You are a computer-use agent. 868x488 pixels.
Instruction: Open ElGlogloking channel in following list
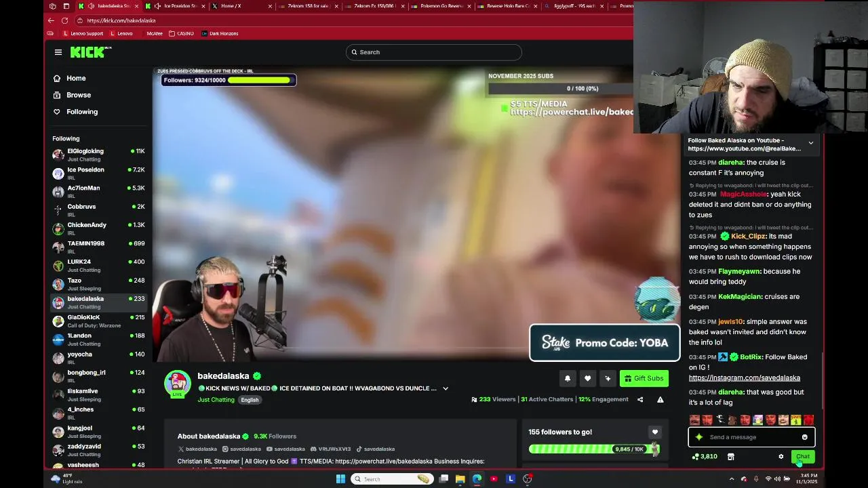pos(99,155)
